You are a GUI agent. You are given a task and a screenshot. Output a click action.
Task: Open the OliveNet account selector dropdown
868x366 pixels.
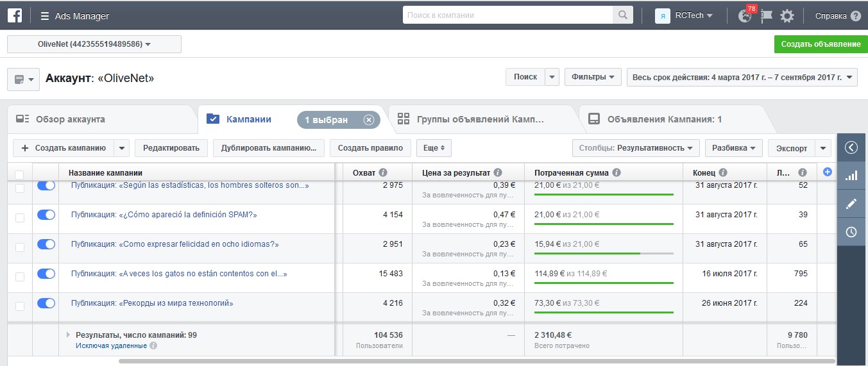click(94, 44)
